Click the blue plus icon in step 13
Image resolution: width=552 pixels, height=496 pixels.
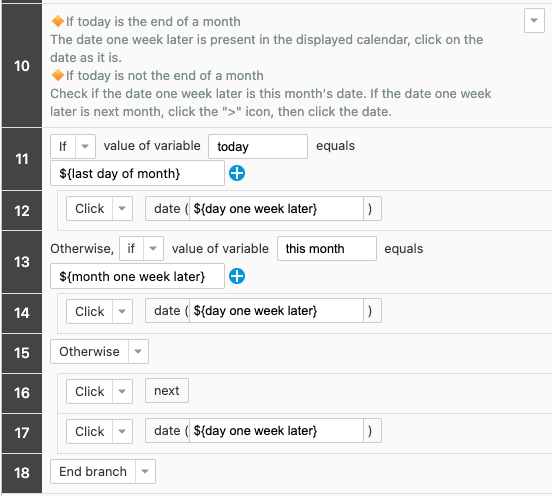[237, 276]
